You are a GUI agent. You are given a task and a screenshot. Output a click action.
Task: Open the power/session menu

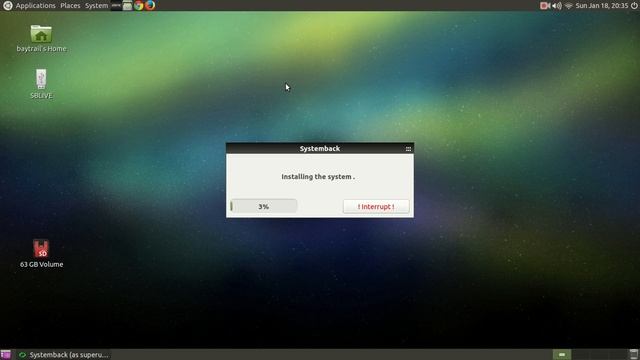(x=634, y=6)
